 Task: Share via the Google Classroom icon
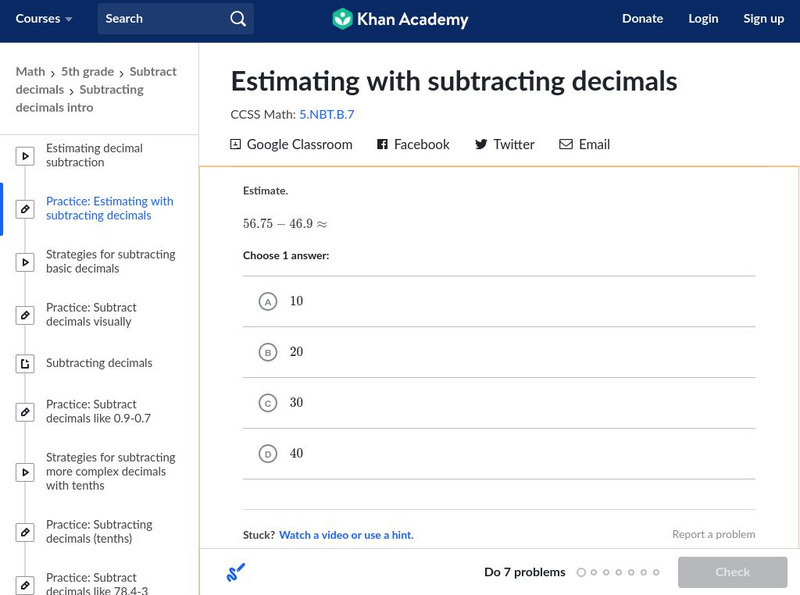236,145
